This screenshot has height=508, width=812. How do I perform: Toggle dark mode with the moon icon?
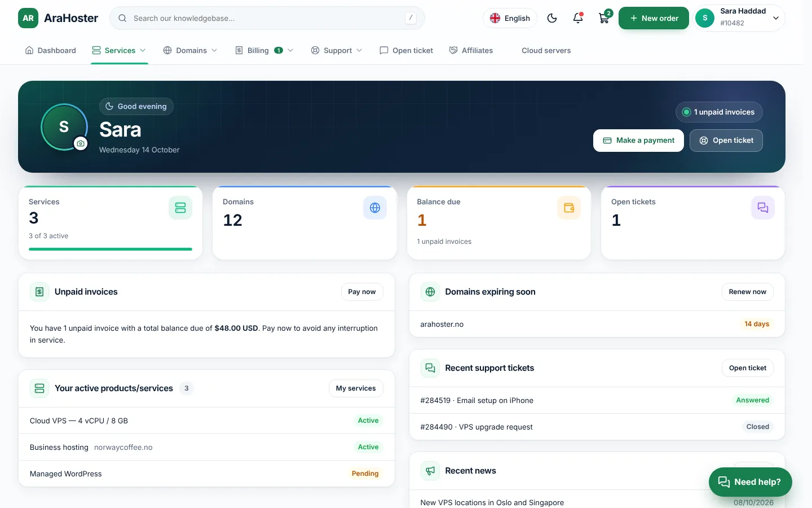click(552, 18)
